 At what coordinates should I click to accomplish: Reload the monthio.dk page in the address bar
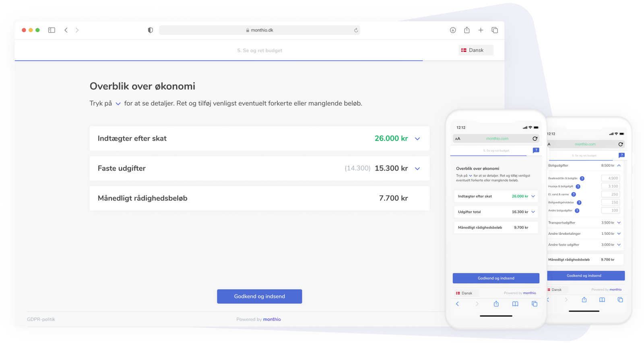click(356, 30)
